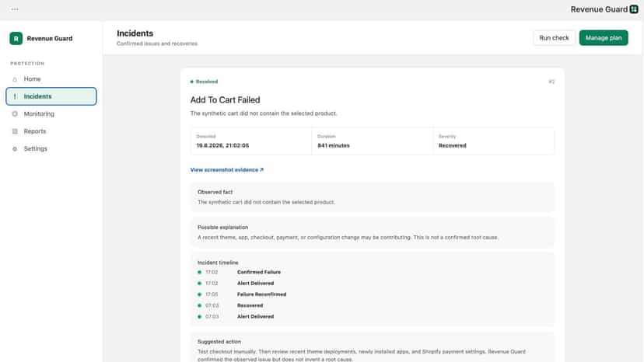Click the Recovered severity value
The height and width of the screenshot is (362, 644).
[x=452, y=145]
